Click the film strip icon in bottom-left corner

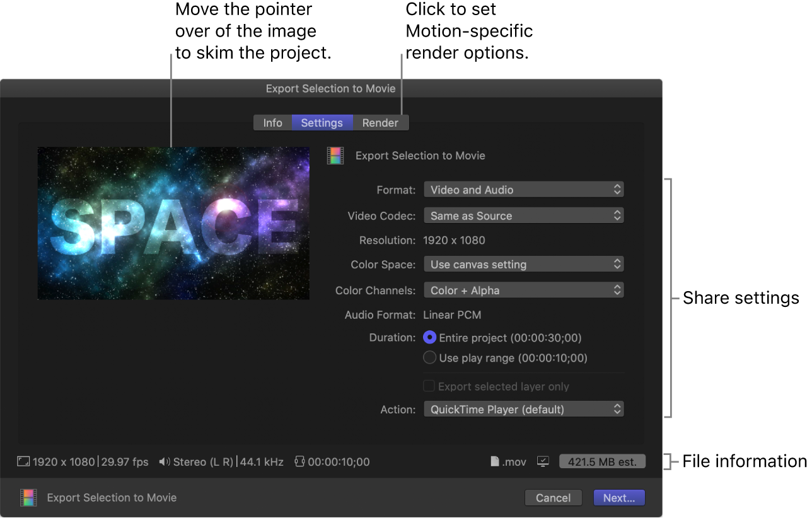point(28,497)
